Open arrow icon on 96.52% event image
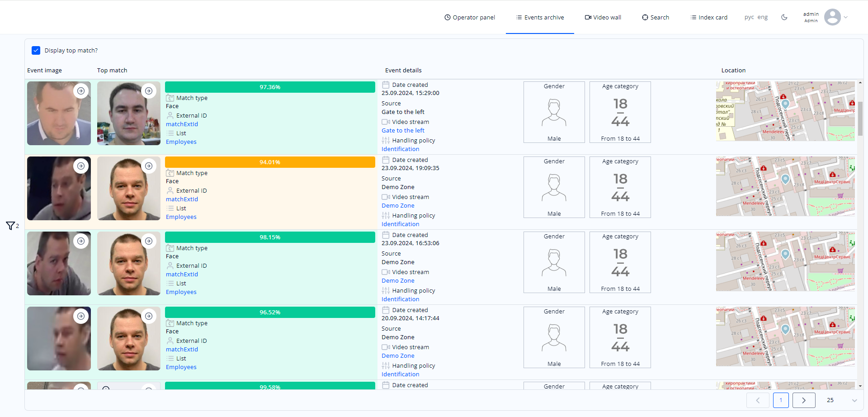 (81, 316)
